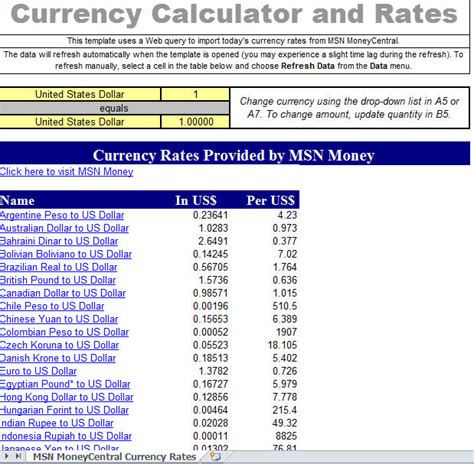
Task: Select the quantity cell showing 1
Action: (x=196, y=94)
